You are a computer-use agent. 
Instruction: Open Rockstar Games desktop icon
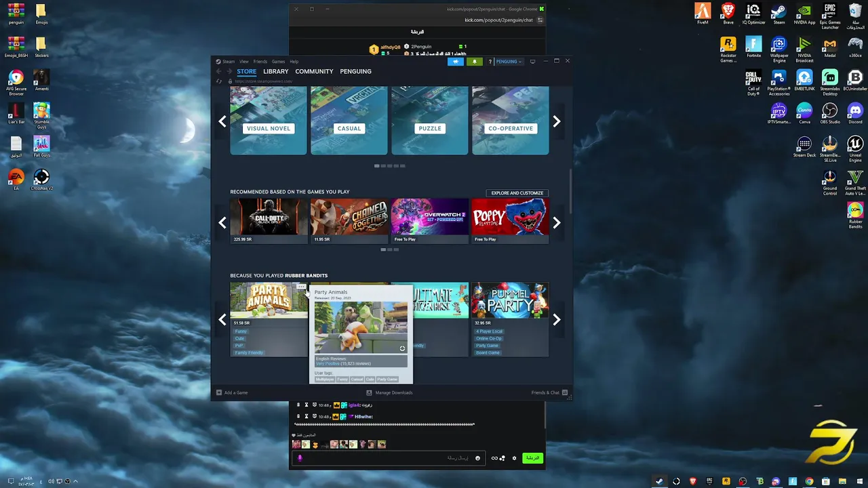click(x=728, y=49)
